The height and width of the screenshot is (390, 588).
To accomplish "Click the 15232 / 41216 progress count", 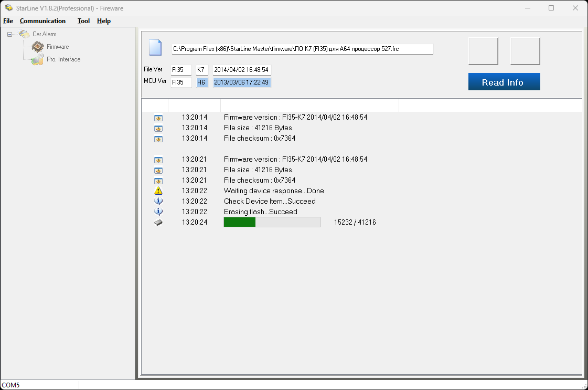I will (x=355, y=222).
